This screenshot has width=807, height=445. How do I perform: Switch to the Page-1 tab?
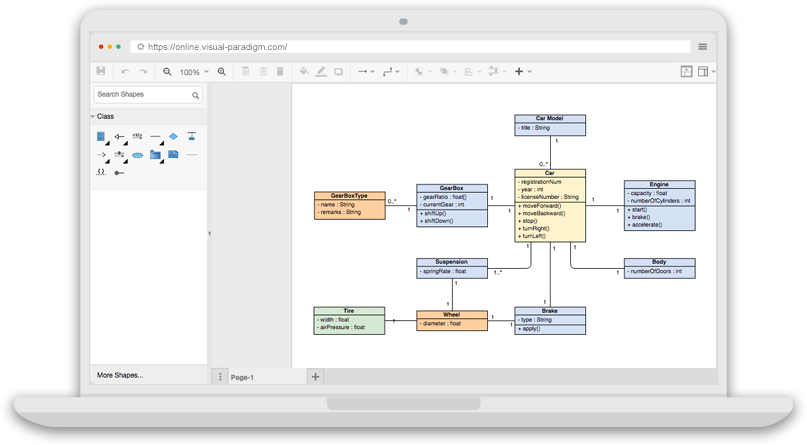(x=243, y=377)
